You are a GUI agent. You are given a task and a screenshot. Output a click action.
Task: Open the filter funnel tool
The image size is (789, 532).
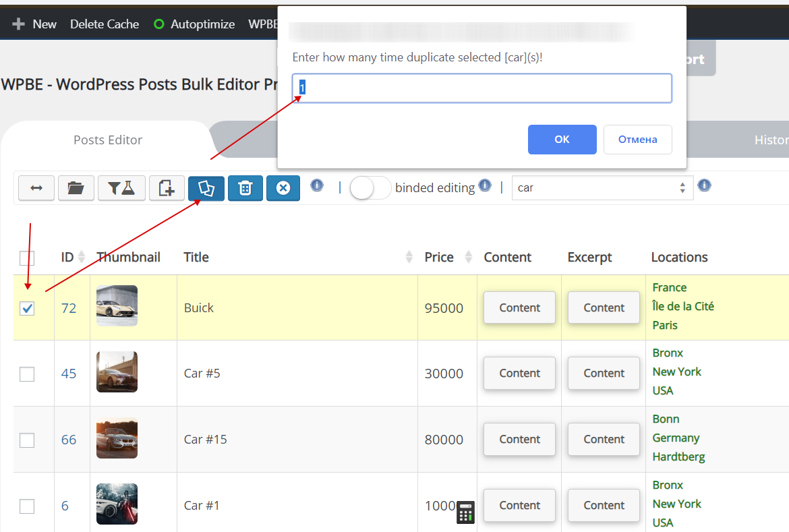121,188
